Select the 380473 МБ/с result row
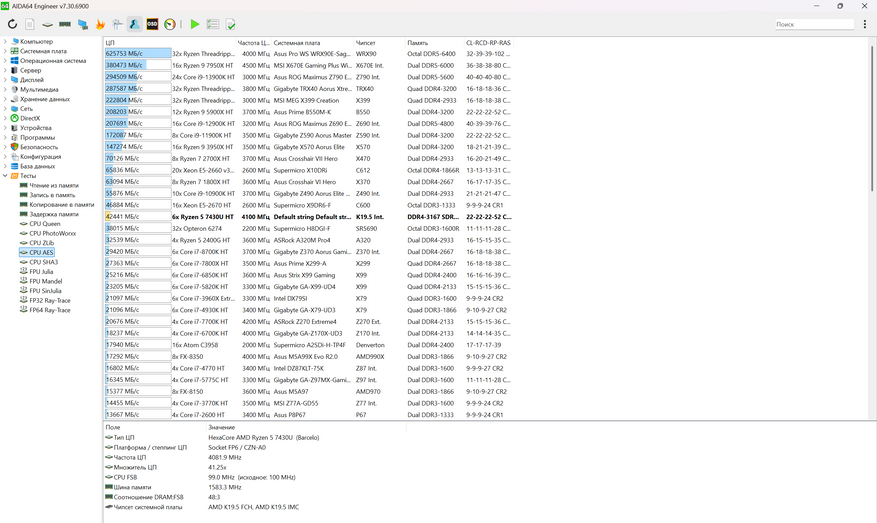Viewport: 877px width, 523px height. pos(308,65)
